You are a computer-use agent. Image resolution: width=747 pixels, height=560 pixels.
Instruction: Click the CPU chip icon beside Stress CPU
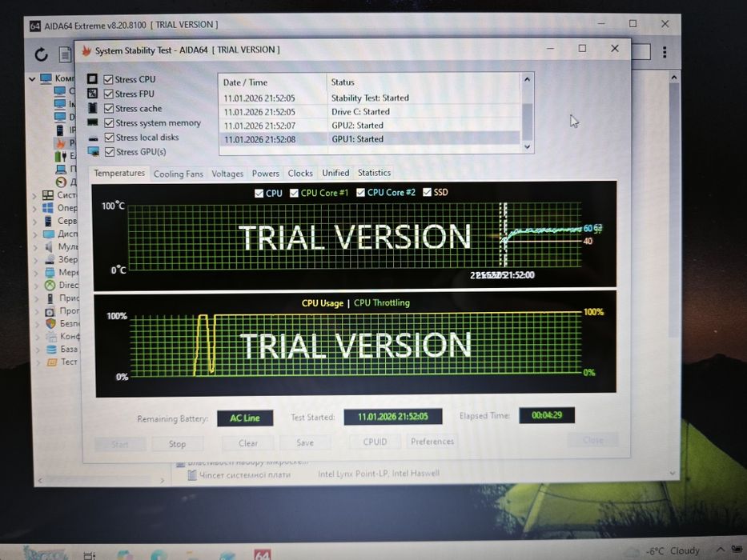click(x=92, y=79)
